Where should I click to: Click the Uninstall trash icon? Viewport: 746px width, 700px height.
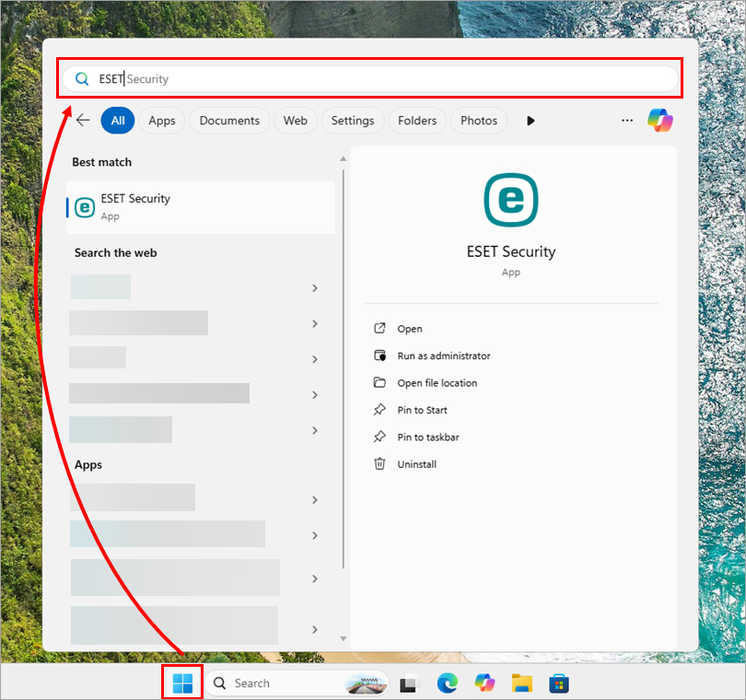[x=379, y=463]
